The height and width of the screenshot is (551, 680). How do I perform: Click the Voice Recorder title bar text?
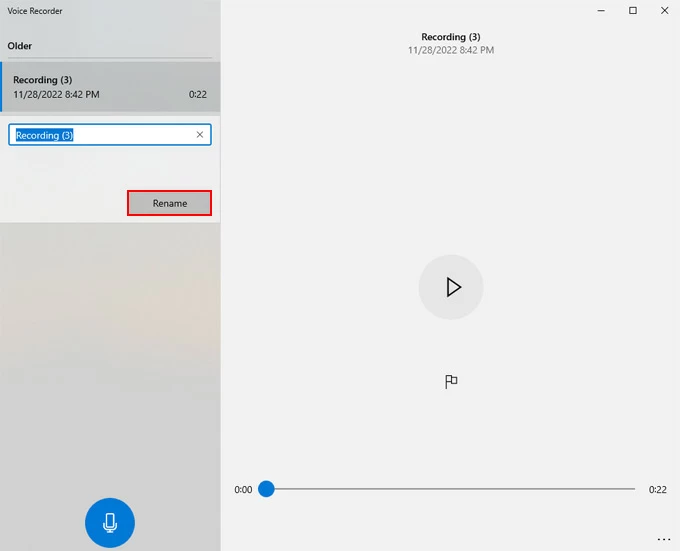[x=35, y=11]
